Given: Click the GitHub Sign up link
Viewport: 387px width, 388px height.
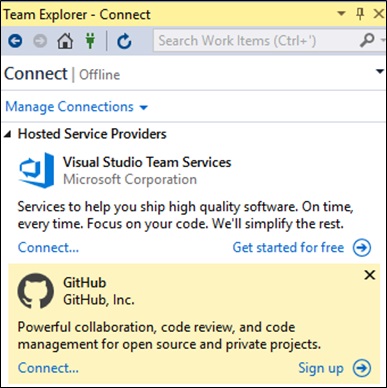Looking at the screenshot, I should (x=321, y=369).
